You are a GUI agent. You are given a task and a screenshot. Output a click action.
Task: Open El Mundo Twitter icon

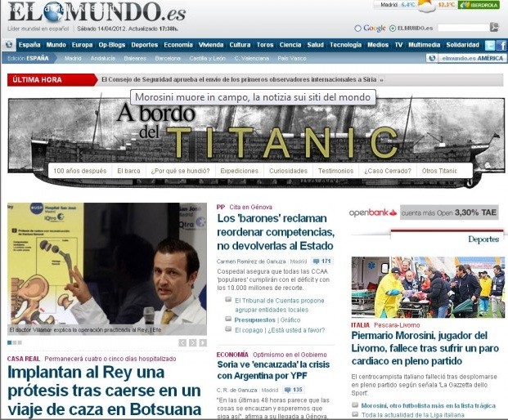pyautogui.click(x=490, y=45)
